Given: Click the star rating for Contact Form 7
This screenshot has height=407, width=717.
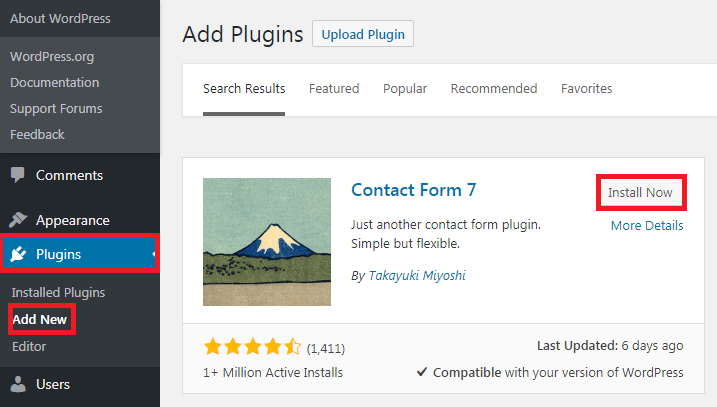Looking at the screenshot, I should (252, 347).
